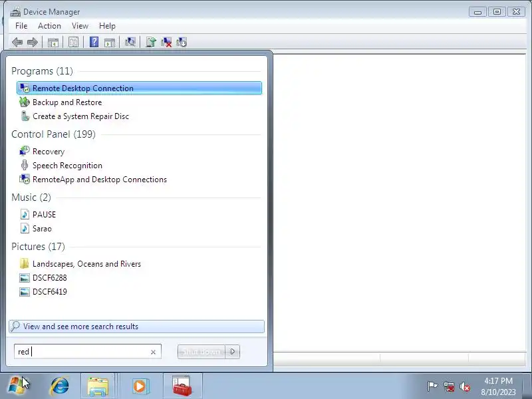Click the Pictures (17) group header
The image size is (532, 399).
point(38,246)
